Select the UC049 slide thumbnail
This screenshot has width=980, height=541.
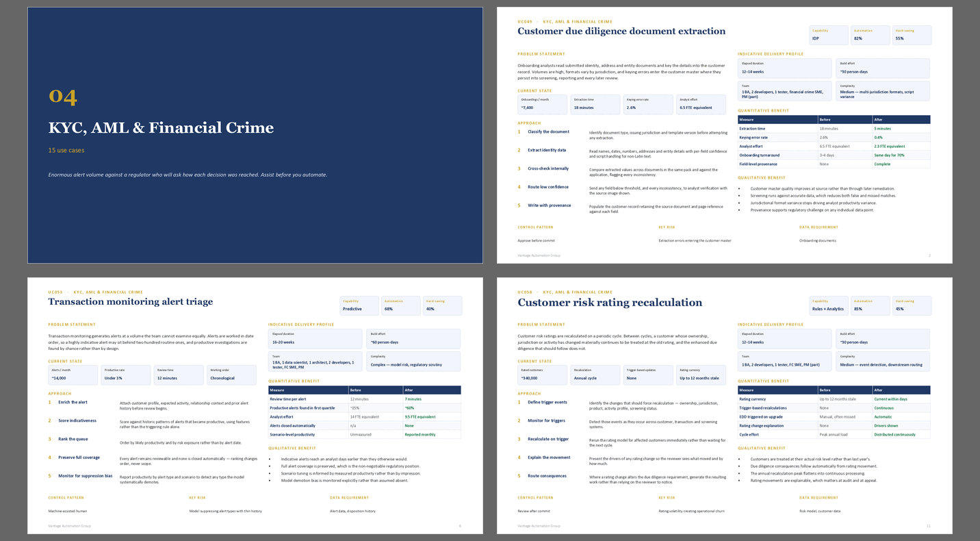click(724, 135)
